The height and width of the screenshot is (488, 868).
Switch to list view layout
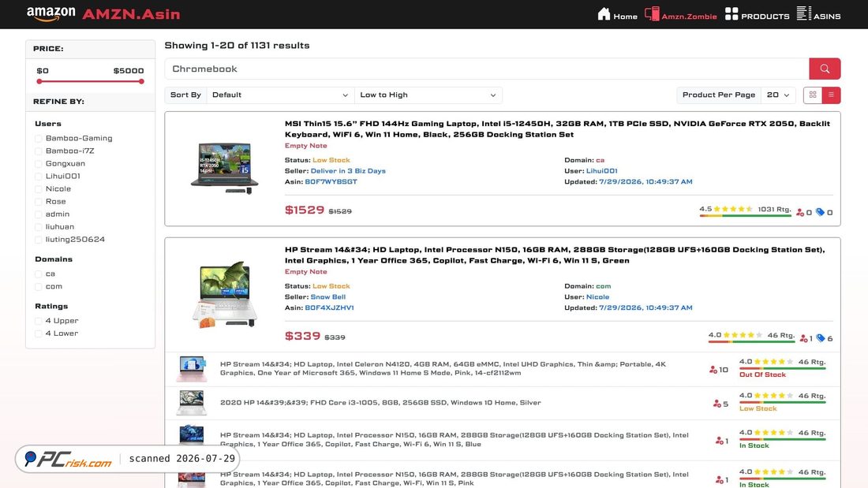(831, 95)
